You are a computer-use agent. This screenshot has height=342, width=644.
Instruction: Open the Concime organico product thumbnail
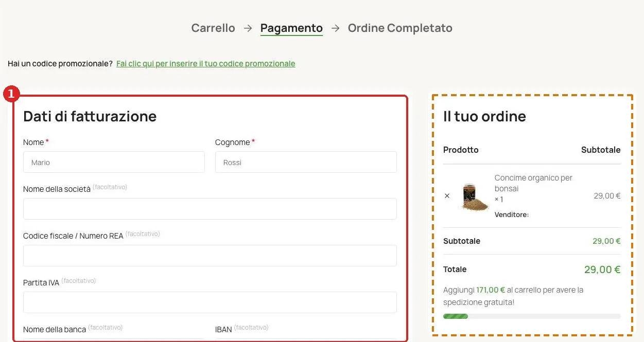[473, 196]
